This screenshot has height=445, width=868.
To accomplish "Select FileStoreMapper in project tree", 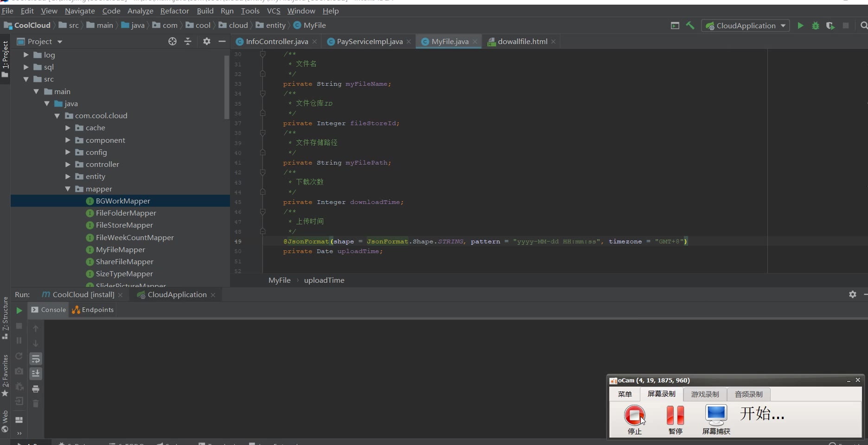I will point(124,225).
